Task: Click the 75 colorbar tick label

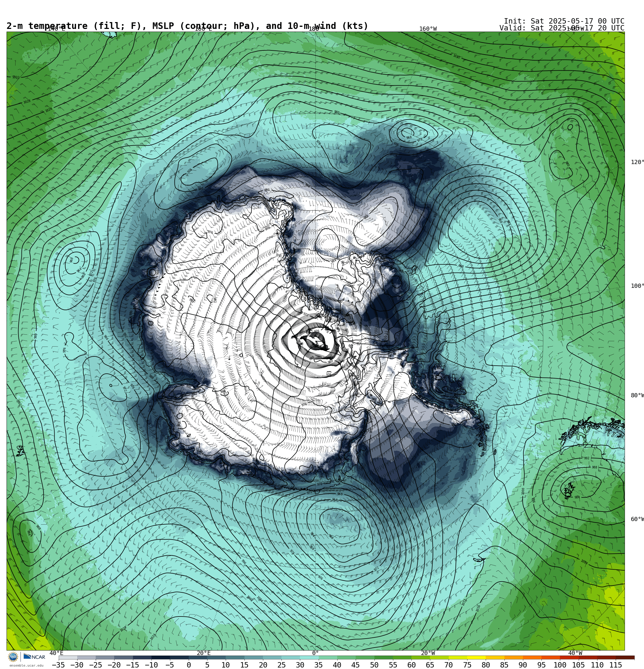Action: [x=467, y=665]
